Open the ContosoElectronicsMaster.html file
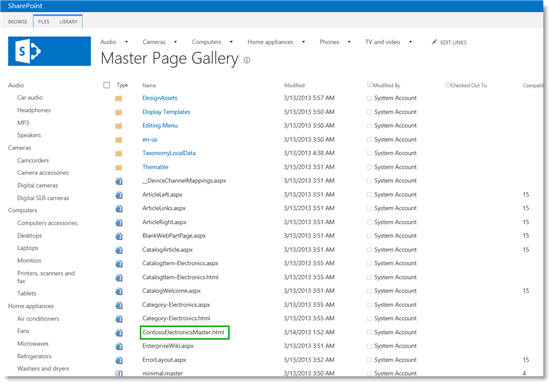Screen dimensions: 550x383 click(183, 332)
